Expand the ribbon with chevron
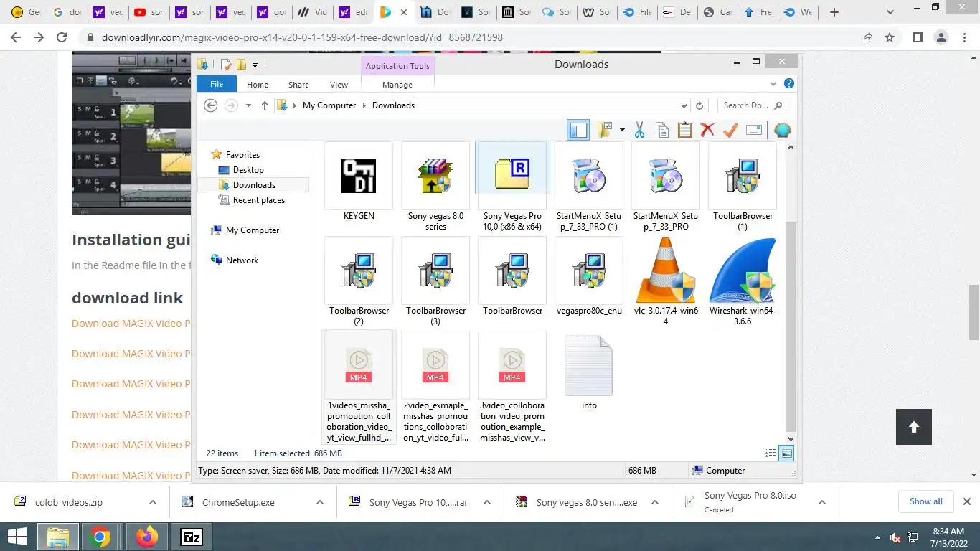 [x=773, y=84]
